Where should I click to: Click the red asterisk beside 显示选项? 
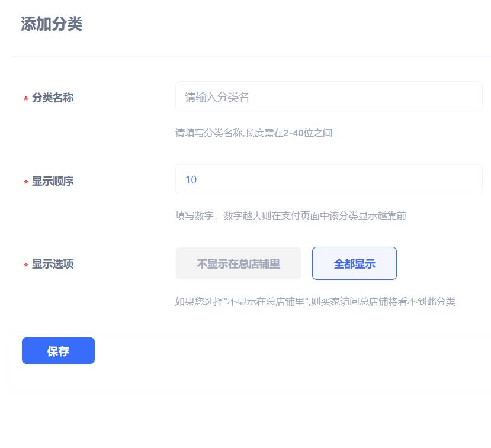(26, 266)
